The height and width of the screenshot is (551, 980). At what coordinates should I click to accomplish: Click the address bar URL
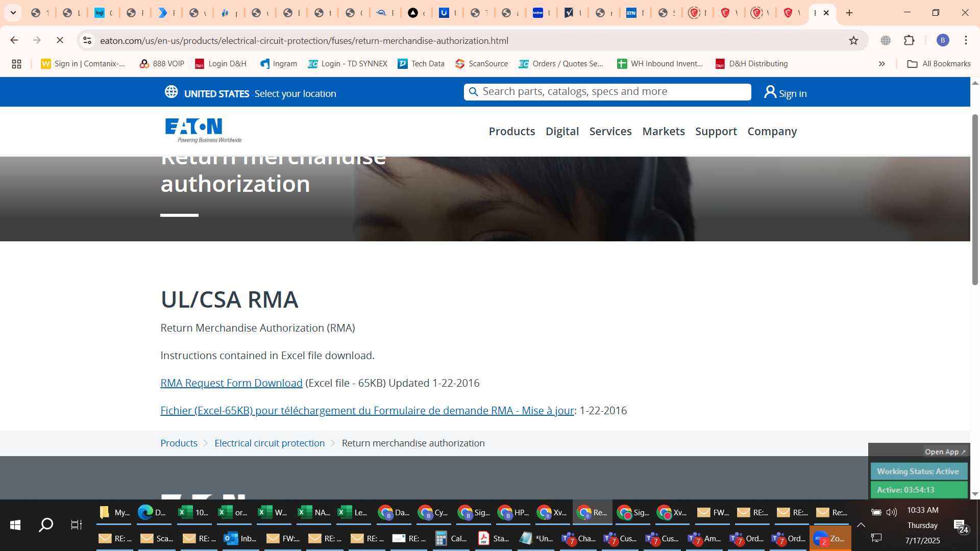click(304, 40)
